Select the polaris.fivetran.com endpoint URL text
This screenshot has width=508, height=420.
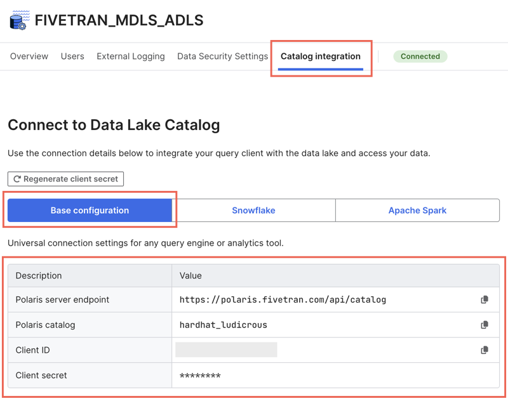coord(283,299)
